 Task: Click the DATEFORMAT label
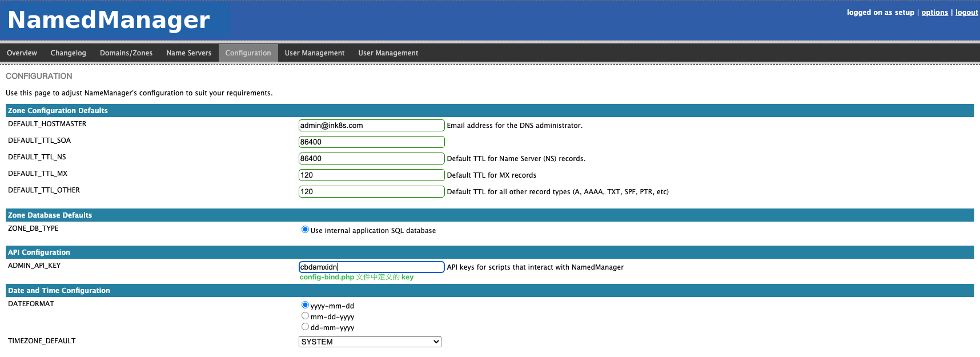point(31,304)
